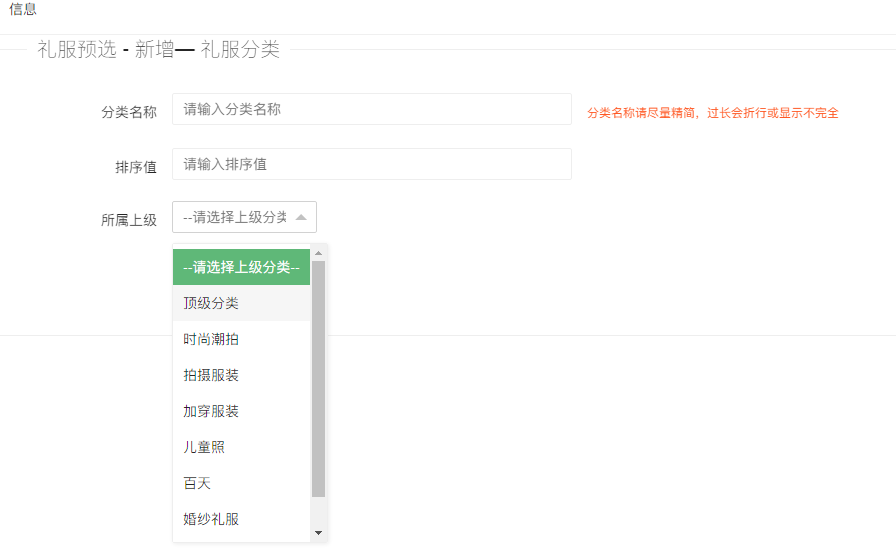Click the orange 分类名称 hint text
This screenshot has width=896, height=560.
(x=712, y=113)
